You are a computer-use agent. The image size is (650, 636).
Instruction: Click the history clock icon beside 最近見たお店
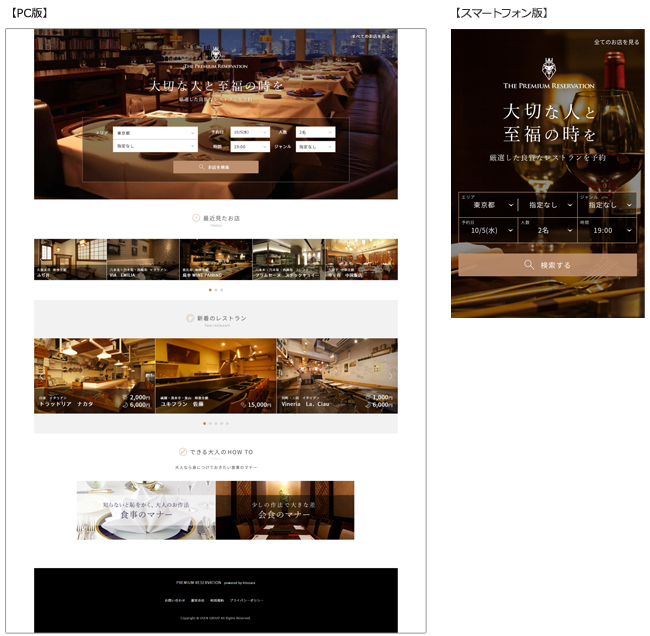[x=196, y=218]
